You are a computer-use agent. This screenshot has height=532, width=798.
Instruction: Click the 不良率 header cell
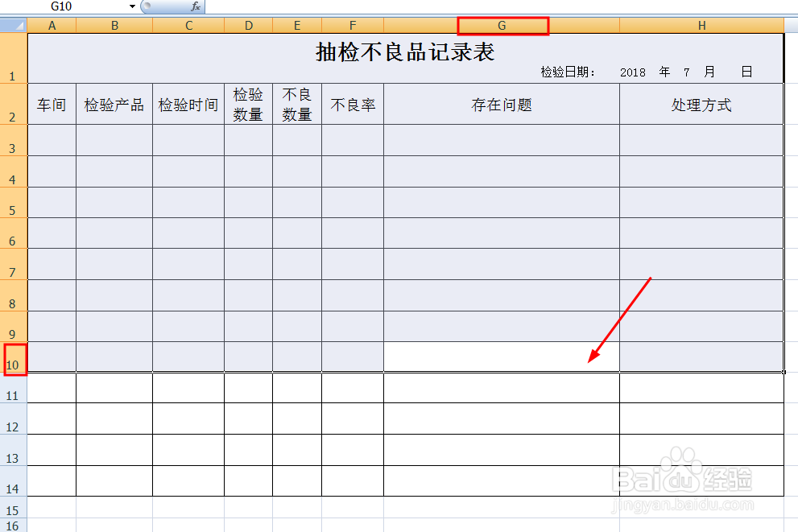tap(352, 104)
